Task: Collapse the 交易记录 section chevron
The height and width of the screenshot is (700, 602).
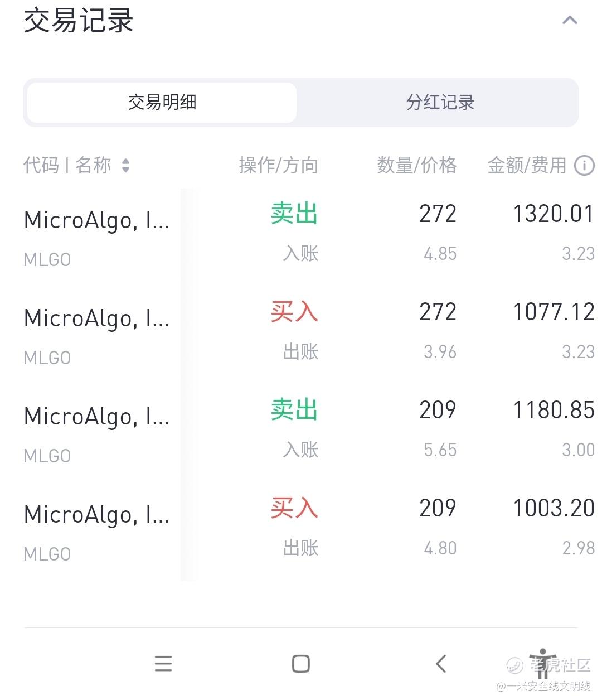Action: pyautogui.click(x=570, y=21)
